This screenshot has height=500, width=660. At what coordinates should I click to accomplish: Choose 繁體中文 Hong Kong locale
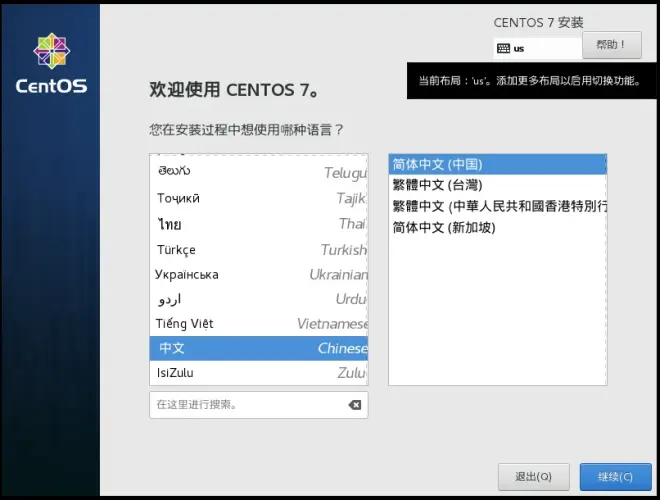498,206
